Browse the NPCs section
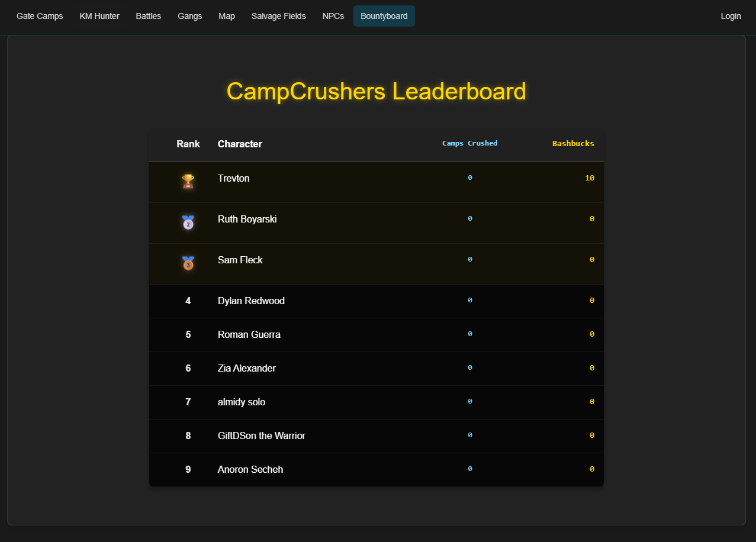 333,16
